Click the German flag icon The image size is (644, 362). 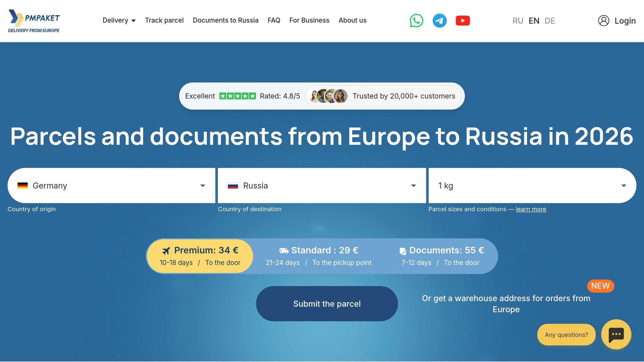[23, 186]
